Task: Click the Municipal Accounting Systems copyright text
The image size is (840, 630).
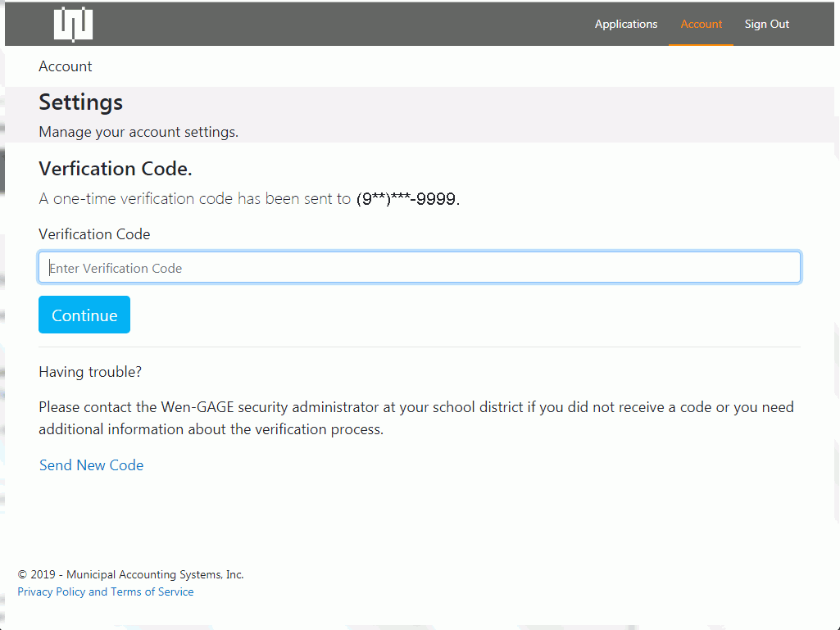Action: [130, 574]
